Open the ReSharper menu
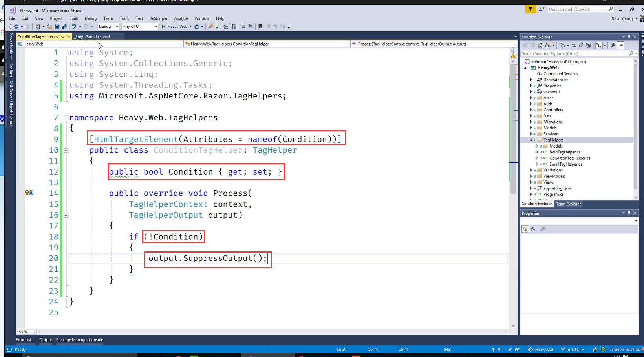This screenshot has width=644, height=357. (x=158, y=18)
